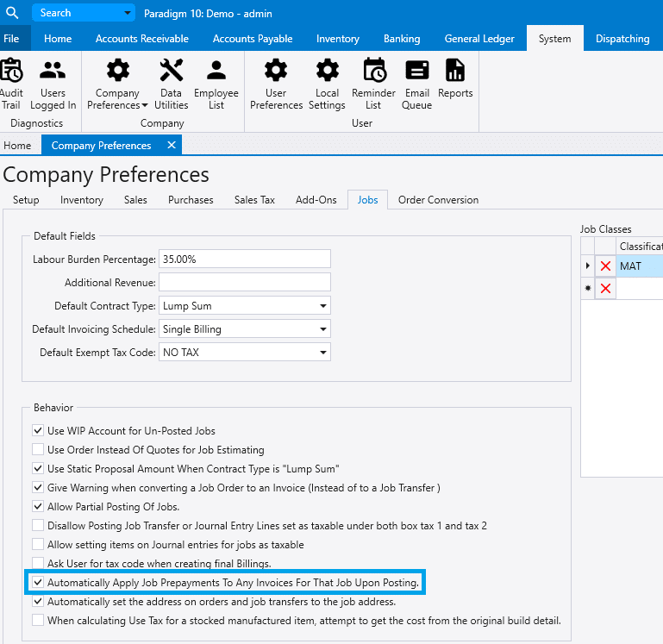Screen dimensions: 663x644
Task: Expand the Default Contract Type dropdown
Action: [322, 306]
